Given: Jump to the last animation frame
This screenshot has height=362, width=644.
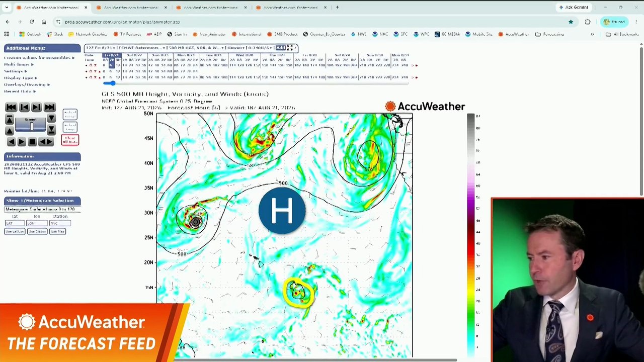Looking at the screenshot, I should pyautogui.click(x=49, y=107).
